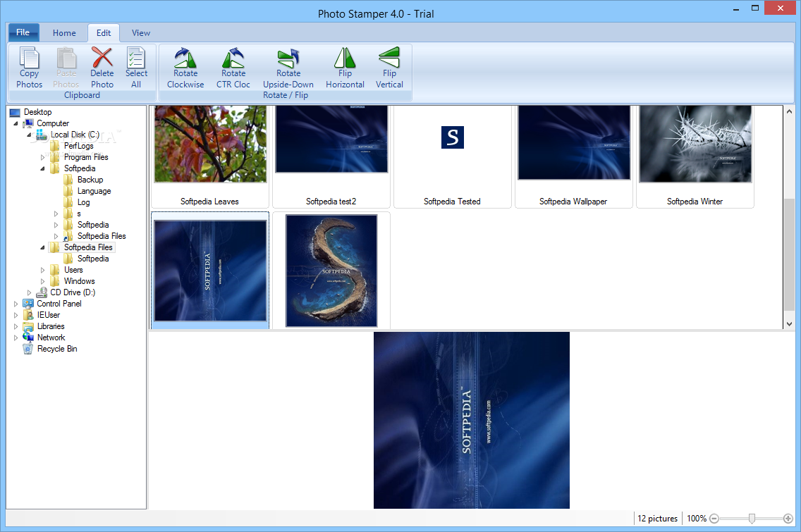Open the File menu tab

click(x=23, y=32)
